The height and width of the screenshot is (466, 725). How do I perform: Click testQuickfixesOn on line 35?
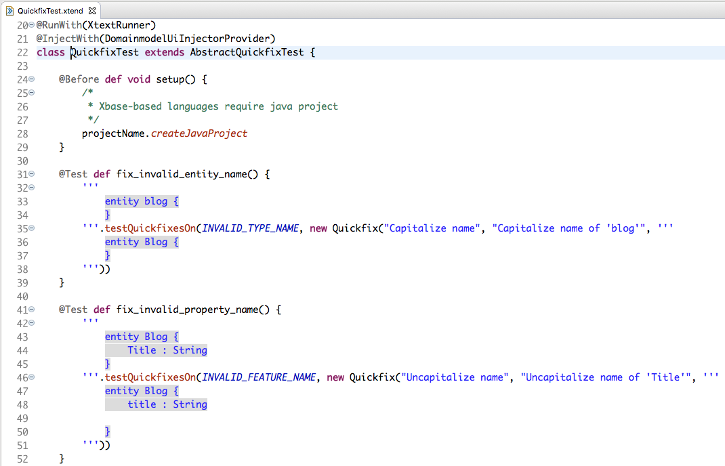pyautogui.click(x=150, y=228)
